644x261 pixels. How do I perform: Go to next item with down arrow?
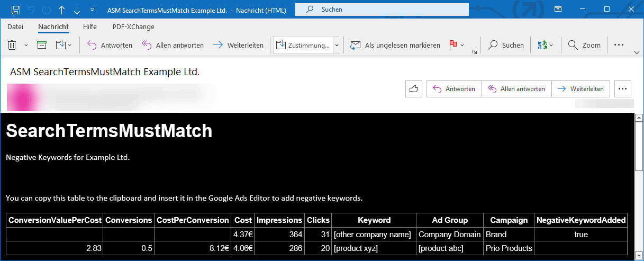point(77,10)
